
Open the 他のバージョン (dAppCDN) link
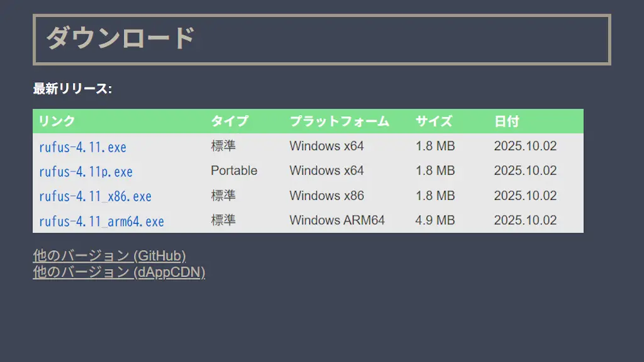click(x=119, y=272)
